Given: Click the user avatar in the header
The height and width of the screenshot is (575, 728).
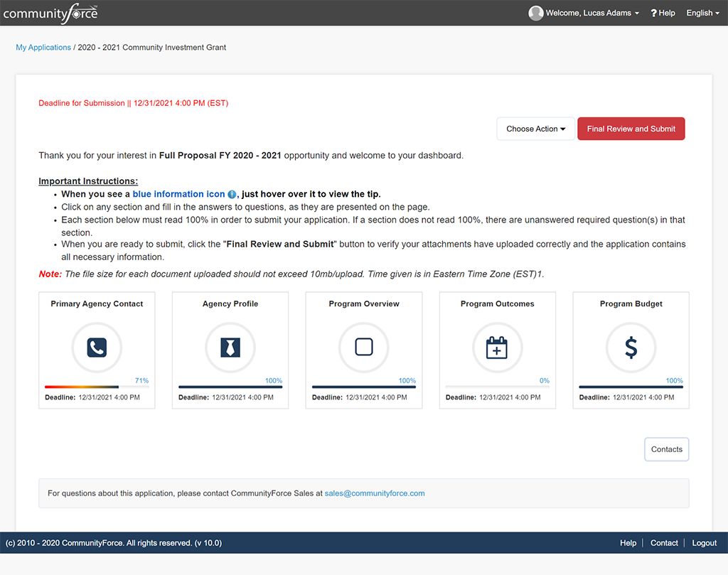Looking at the screenshot, I should click(535, 13).
